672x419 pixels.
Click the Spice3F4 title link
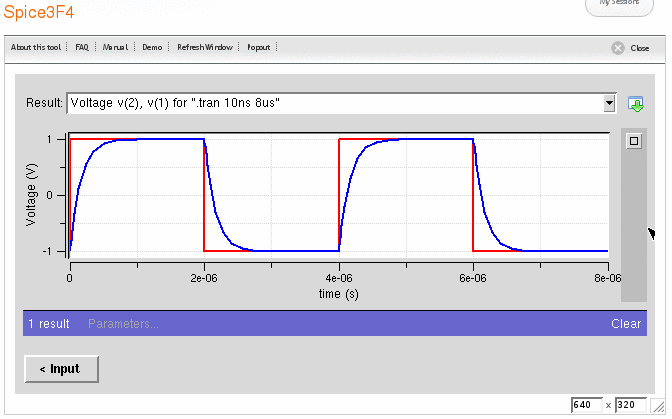(x=38, y=12)
